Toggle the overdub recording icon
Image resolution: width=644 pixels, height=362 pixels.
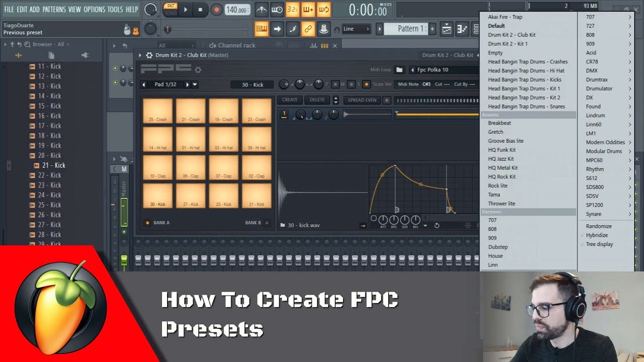tap(308, 10)
